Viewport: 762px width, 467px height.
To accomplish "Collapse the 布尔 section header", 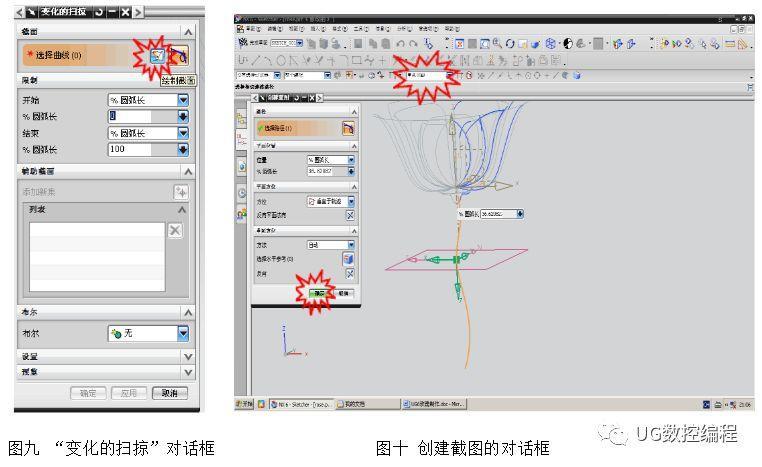I will (188, 312).
